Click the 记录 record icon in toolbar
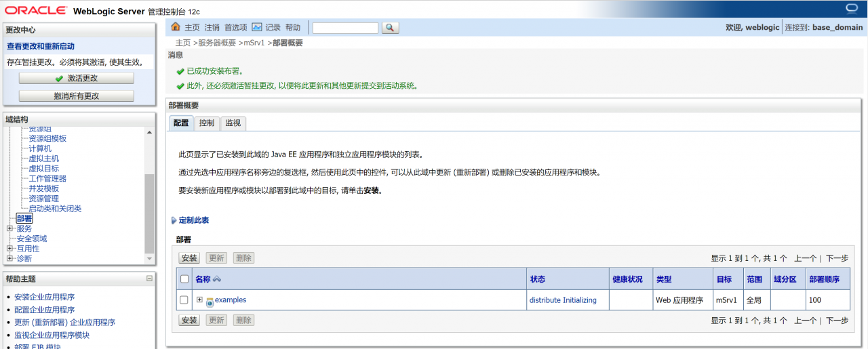Viewport: 868px width, 349px height. tap(257, 27)
